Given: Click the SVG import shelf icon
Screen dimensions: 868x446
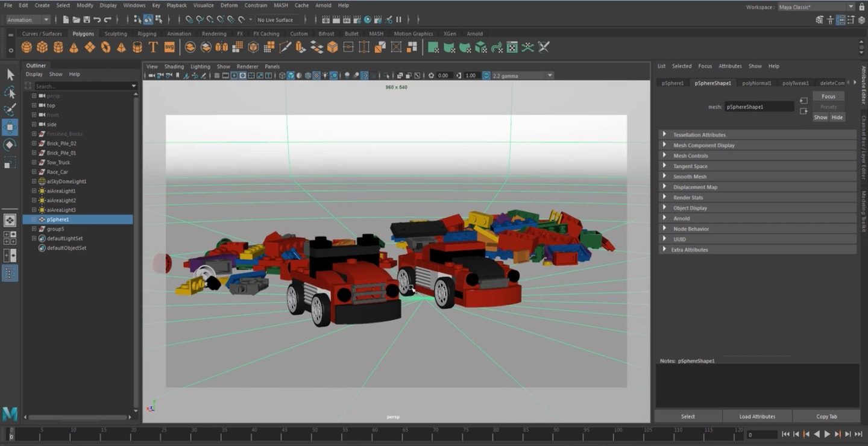Looking at the screenshot, I should point(169,47).
